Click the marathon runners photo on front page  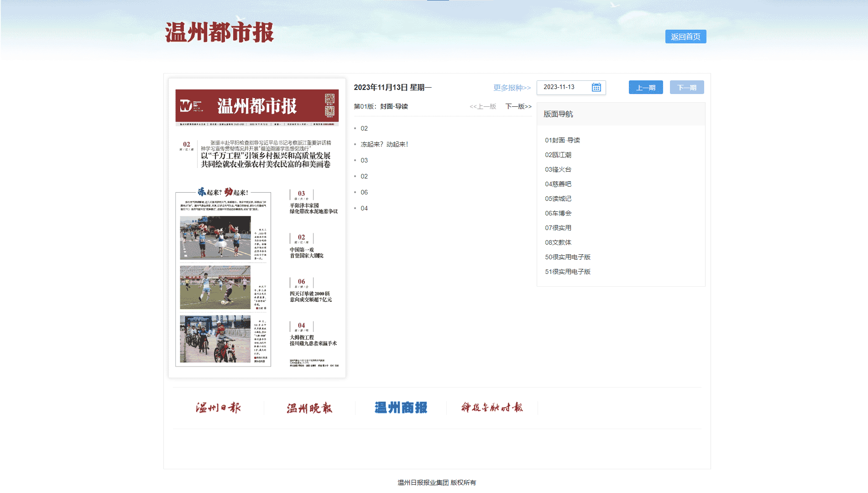[215, 238]
